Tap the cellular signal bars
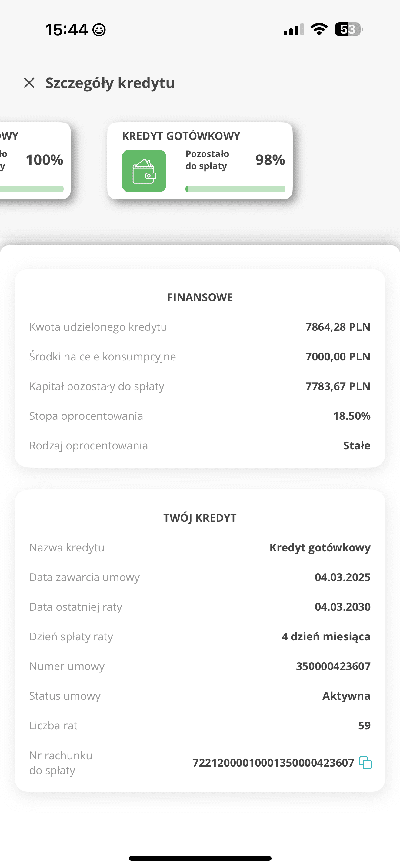400x868 pixels. [x=293, y=29]
